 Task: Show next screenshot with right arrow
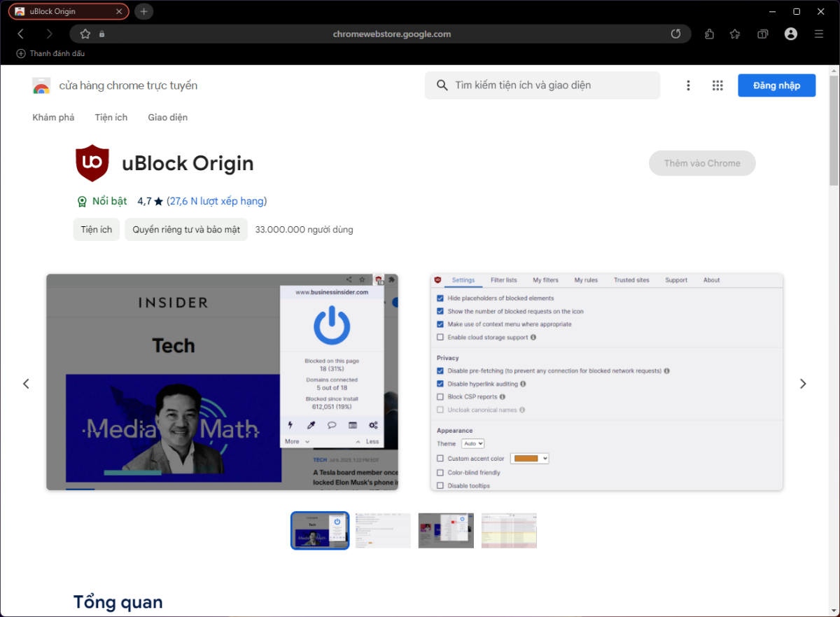pos(803,384)
